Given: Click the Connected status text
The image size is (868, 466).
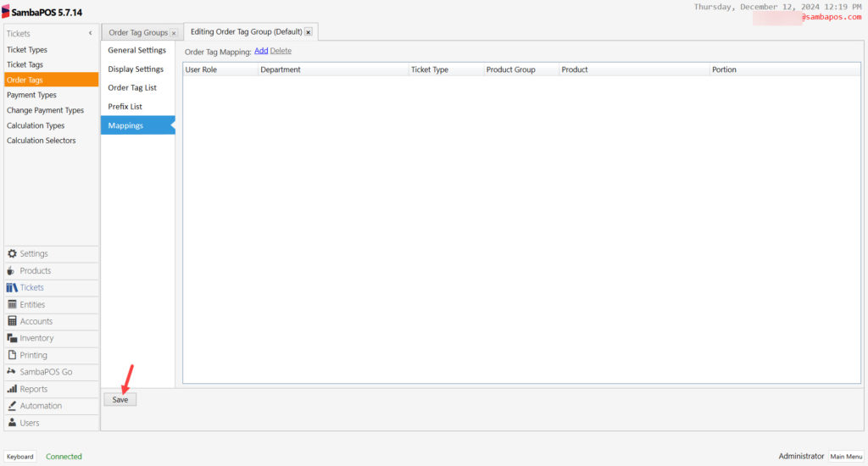Looking at the screenshot, I should (x=64, y=457).
